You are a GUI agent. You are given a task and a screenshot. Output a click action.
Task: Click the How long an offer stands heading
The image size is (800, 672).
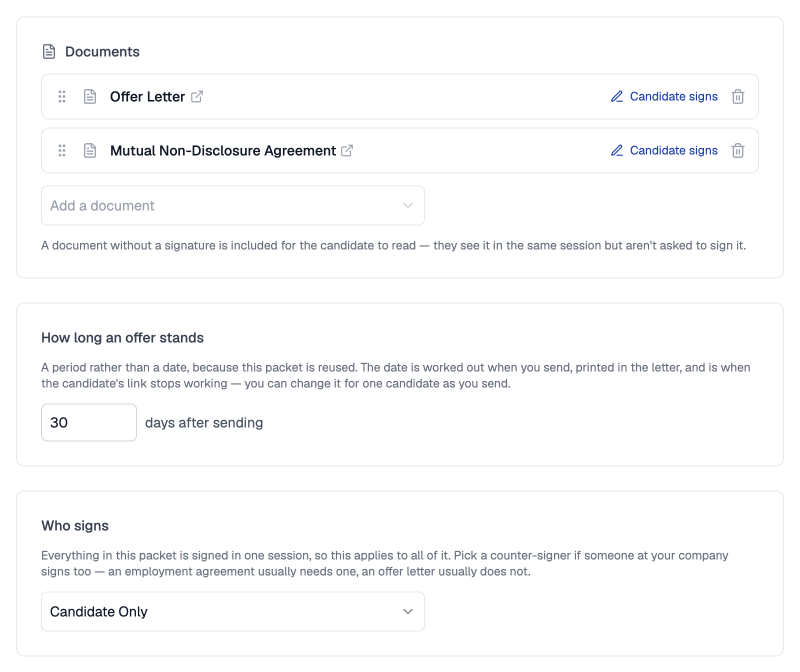122,337
